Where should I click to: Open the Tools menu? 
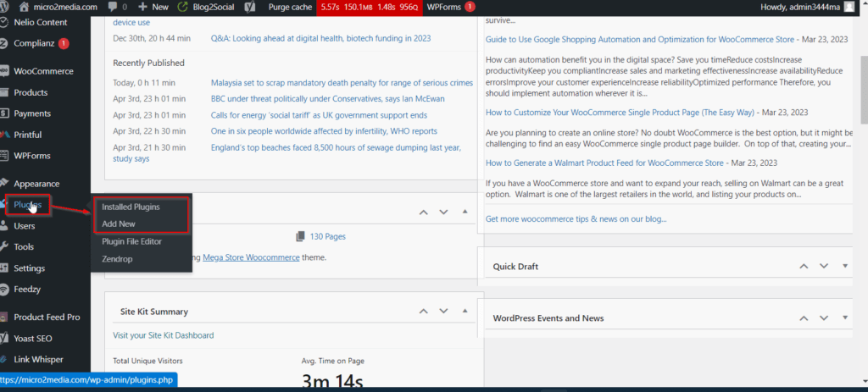click(x=24, y=247)
